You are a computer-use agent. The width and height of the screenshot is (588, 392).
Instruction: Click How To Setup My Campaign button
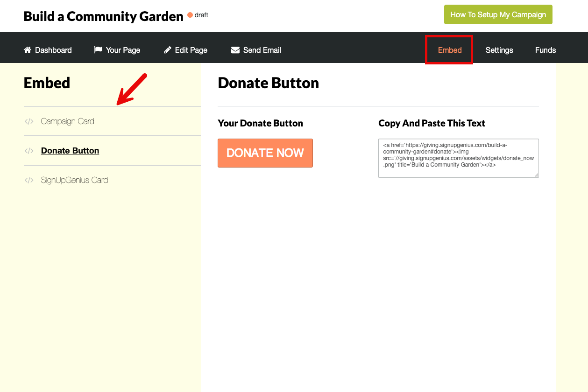[498, 14]
